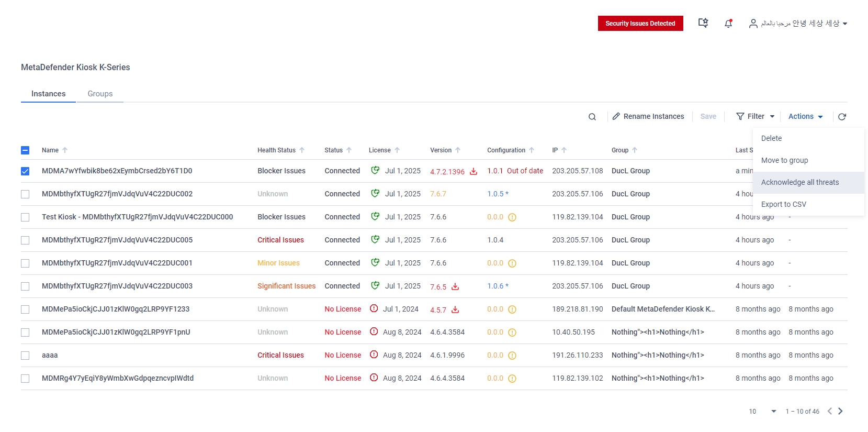This screenshot has width=868, height=432.
Task: Select the Instances tab
Action: tap(48, 94)
